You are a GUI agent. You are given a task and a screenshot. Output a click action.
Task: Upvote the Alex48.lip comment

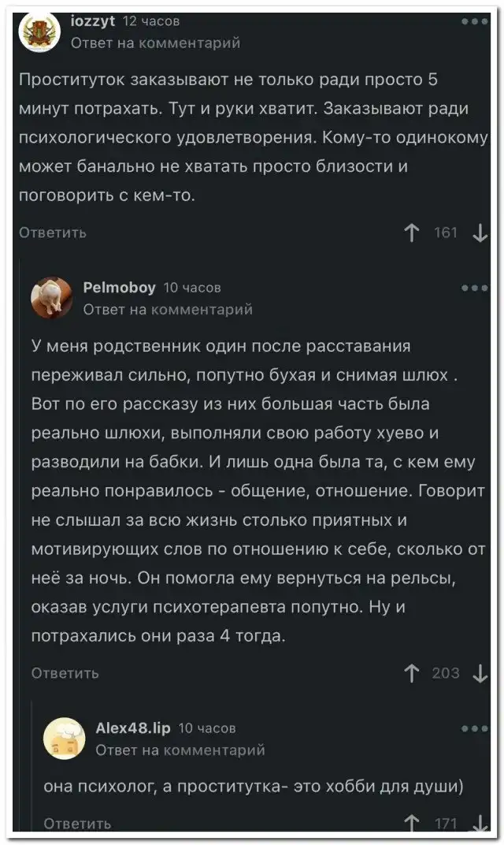[x=410, y=823]
